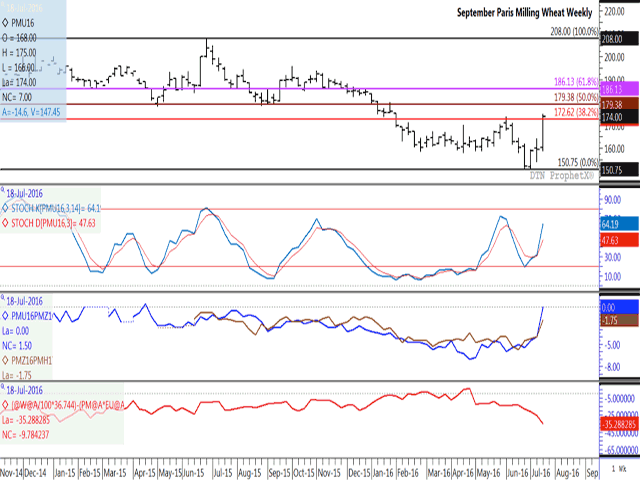Screen dimensions: 640x480
Task: Click the blue diamond beside PMU16PMZ1 symbol
Action: pos(5,316)
